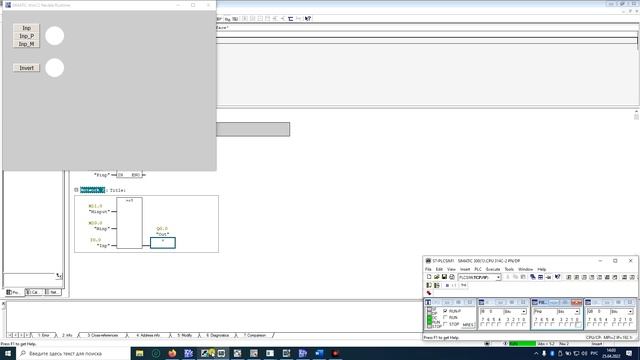Click the red record icon in PLCSIM third toolbar row

pyautogui.click(x=429, y=293)
